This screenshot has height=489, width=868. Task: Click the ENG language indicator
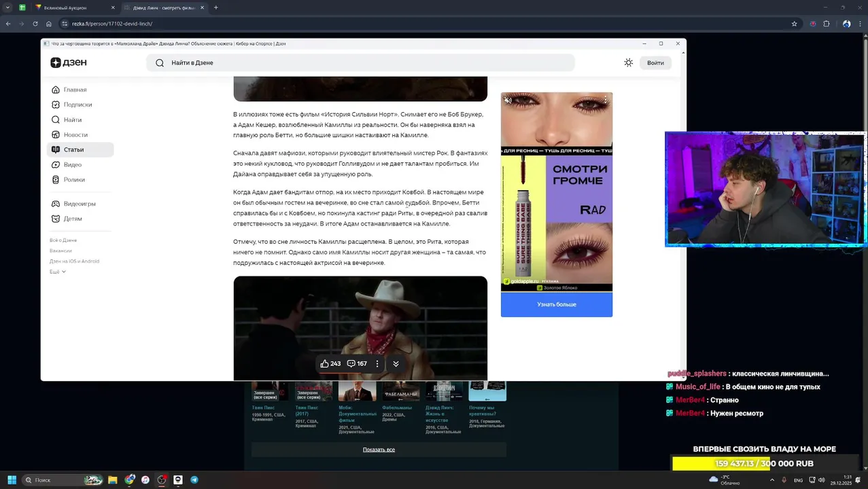coord(798,479)
